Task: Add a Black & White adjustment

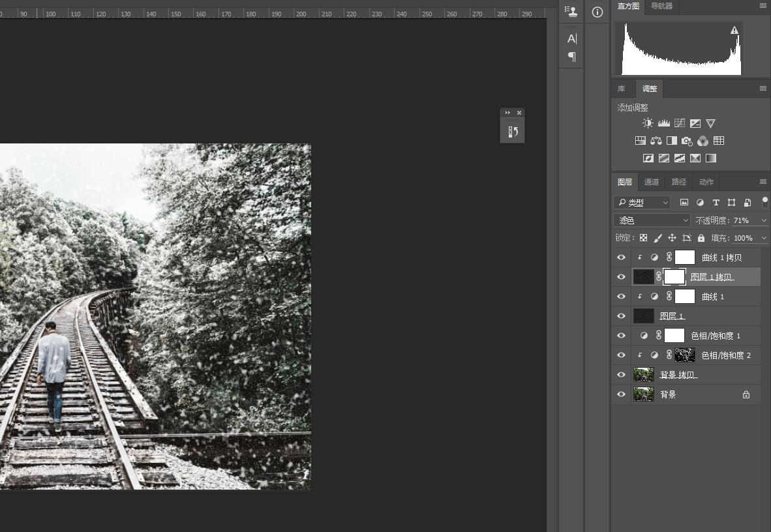Action: 672,141
